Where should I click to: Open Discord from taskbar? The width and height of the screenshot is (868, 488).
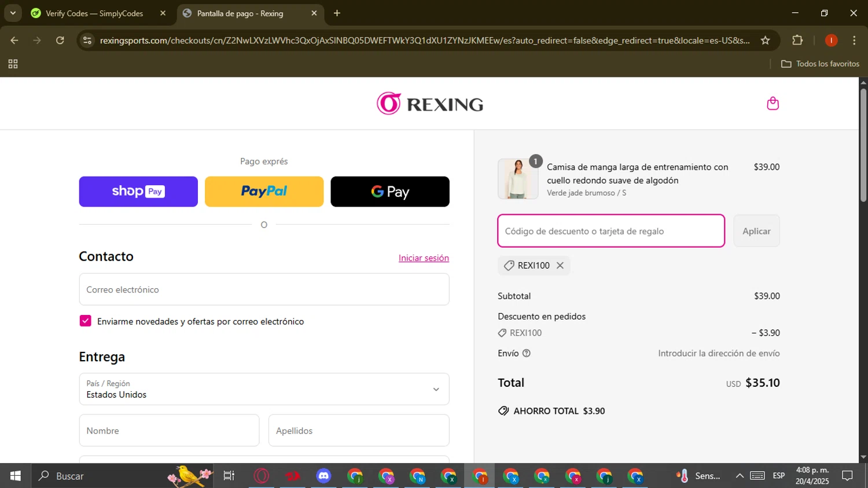click(323, 476)
